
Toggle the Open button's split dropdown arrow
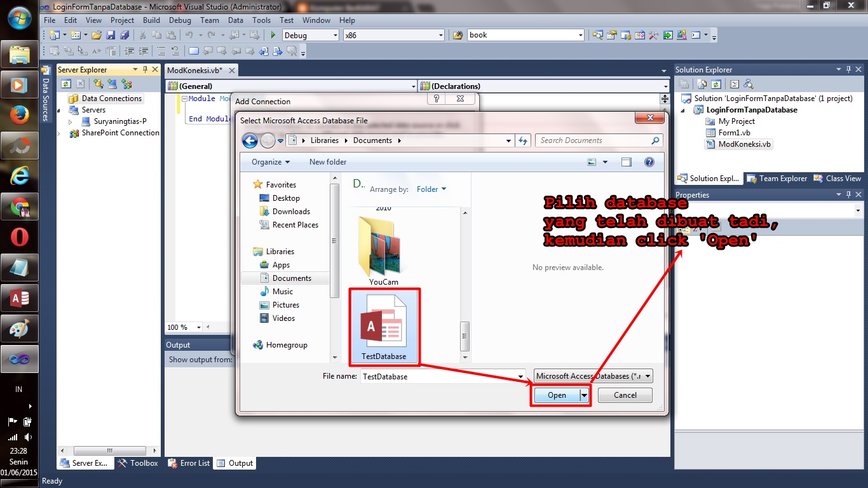[x=583, y=395]
